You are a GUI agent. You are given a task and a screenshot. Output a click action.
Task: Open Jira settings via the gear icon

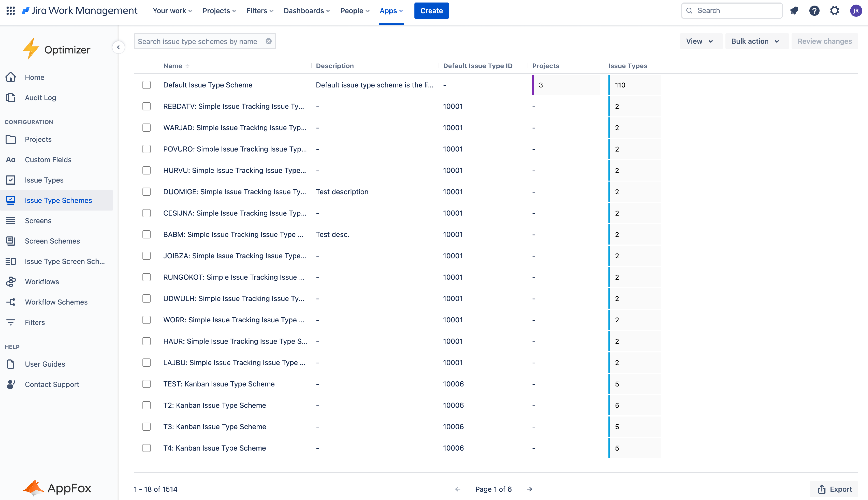point(835,11)
